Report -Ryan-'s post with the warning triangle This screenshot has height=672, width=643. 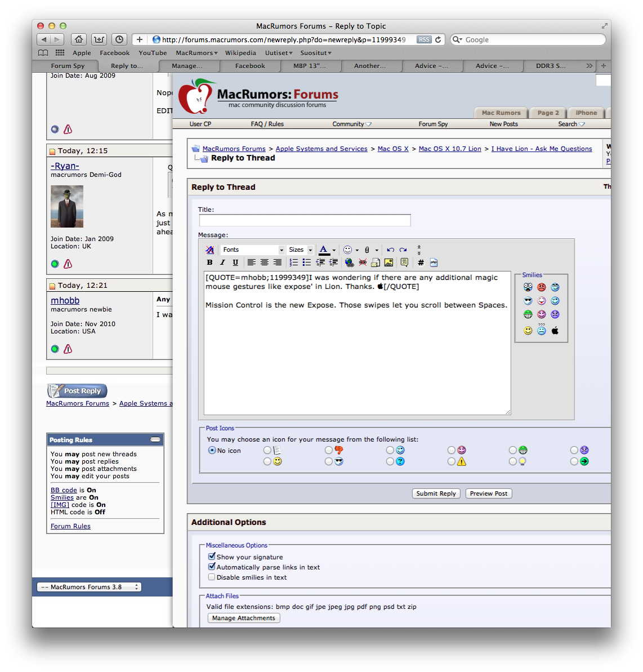[x=68, y=264]
